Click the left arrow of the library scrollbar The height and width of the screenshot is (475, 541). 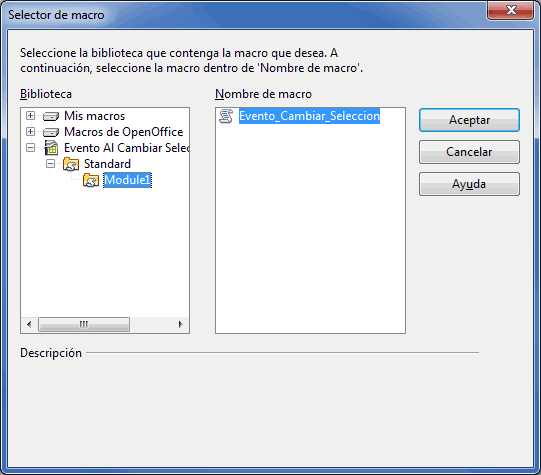pos(29,324)
